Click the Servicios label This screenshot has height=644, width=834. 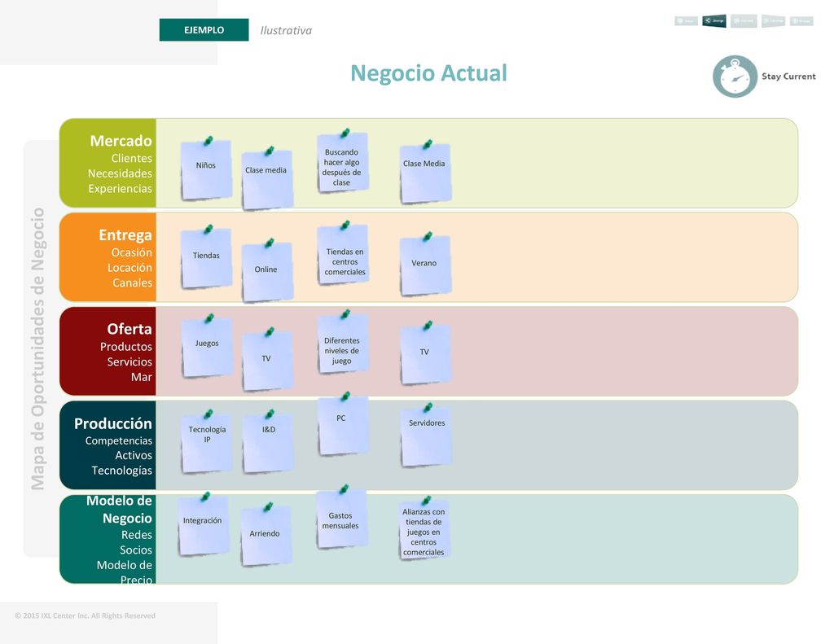tap(129, 361)
